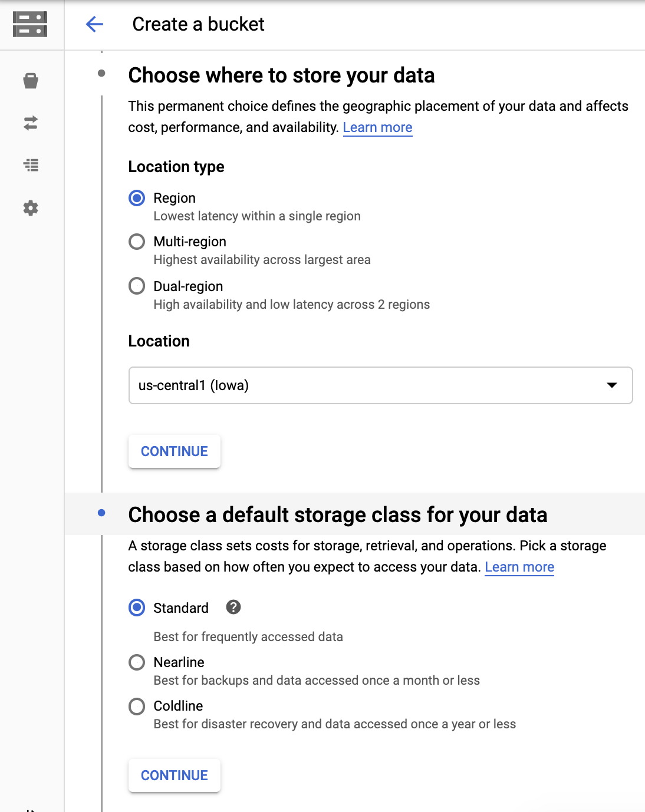Go back using the blue arrow

tap(94, 24)
